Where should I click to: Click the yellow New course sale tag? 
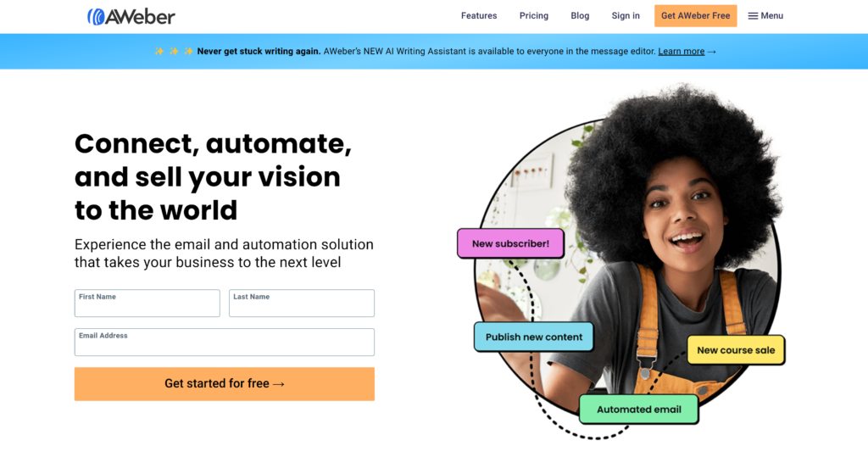coord(736,350)
